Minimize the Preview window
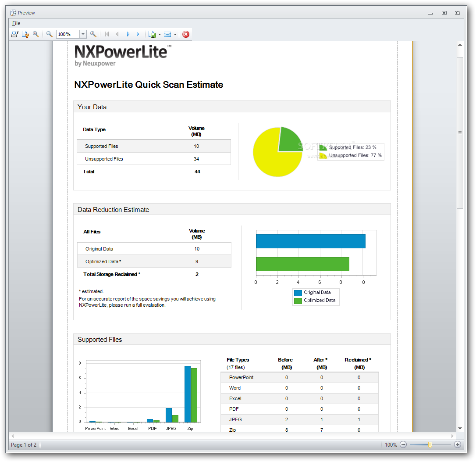 tap(430, 13)
